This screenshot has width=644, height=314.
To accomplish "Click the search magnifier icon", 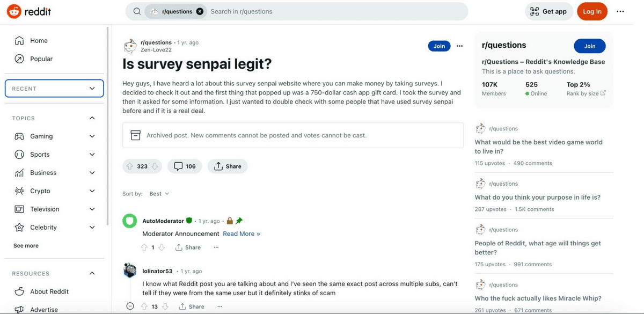I will pos(137,11).
